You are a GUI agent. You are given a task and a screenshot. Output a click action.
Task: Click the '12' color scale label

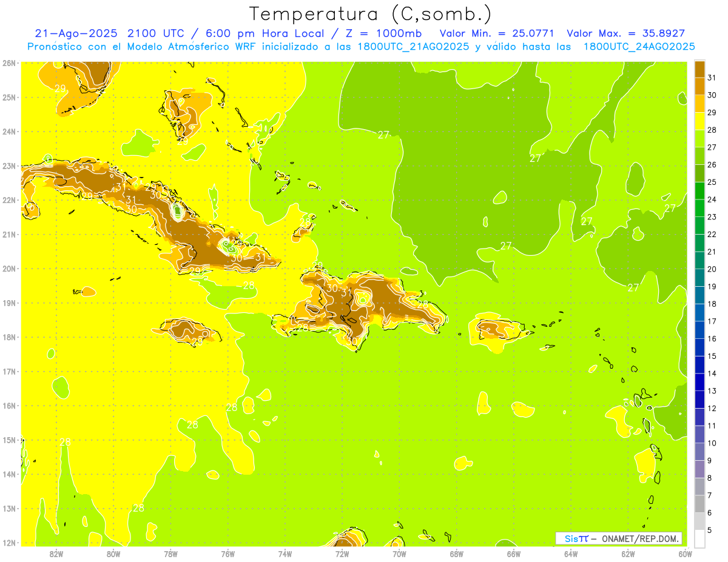[x=712, y=408]
